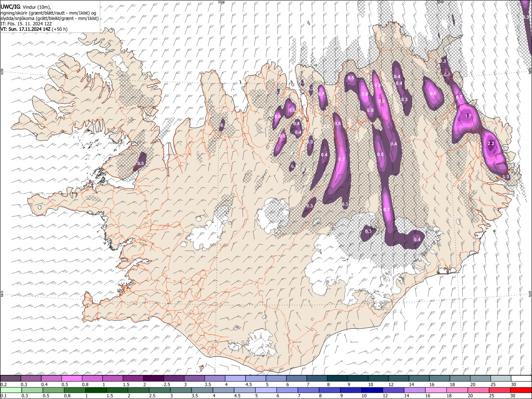Click the 'IT: Fös. 15. 11. 2024 12Z' line
The width and height of the screenshot is (532, 399).
pos(26,24)
